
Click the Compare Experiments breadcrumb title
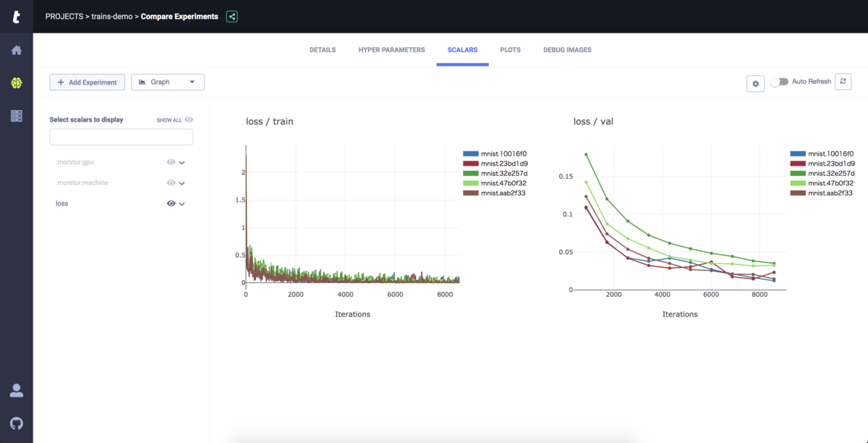click(x=179, y=16)
